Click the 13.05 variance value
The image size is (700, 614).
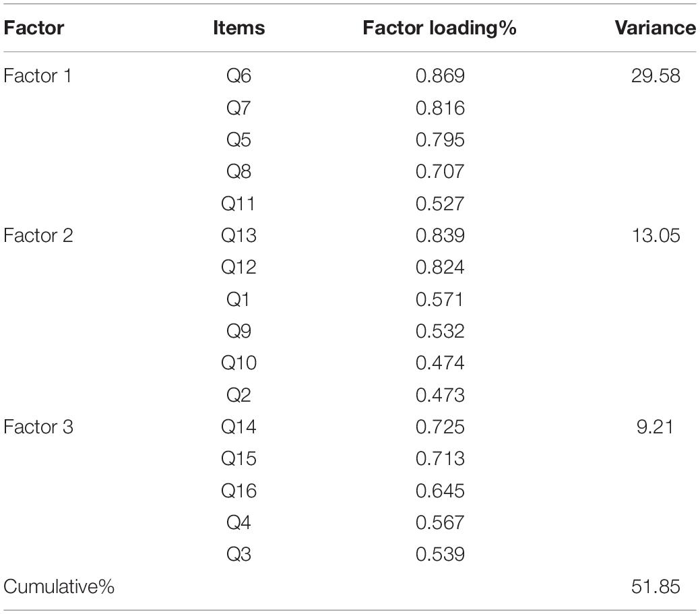(x=656, y=235)
